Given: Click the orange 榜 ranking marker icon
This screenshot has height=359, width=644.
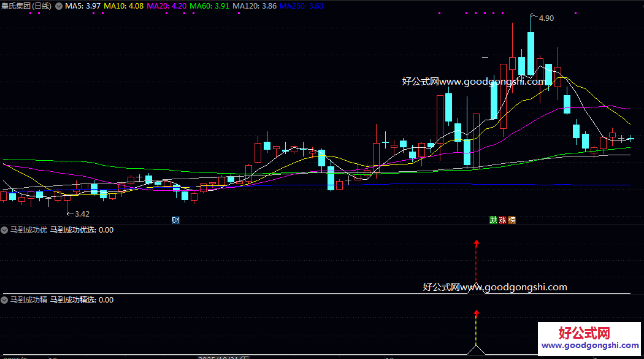Looking at the screenshot, I should click(512, 220).
